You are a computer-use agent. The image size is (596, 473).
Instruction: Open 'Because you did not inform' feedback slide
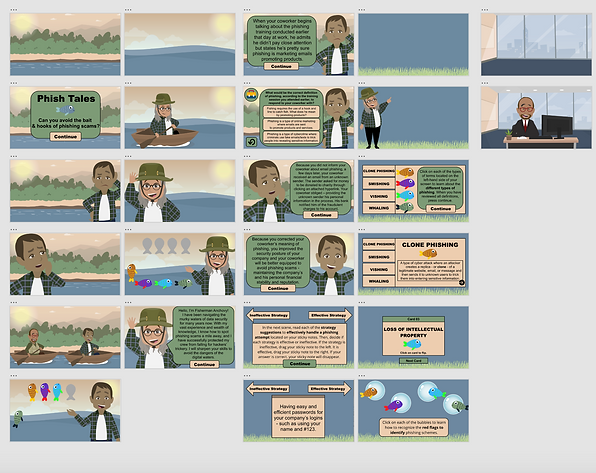coord(298,191)
